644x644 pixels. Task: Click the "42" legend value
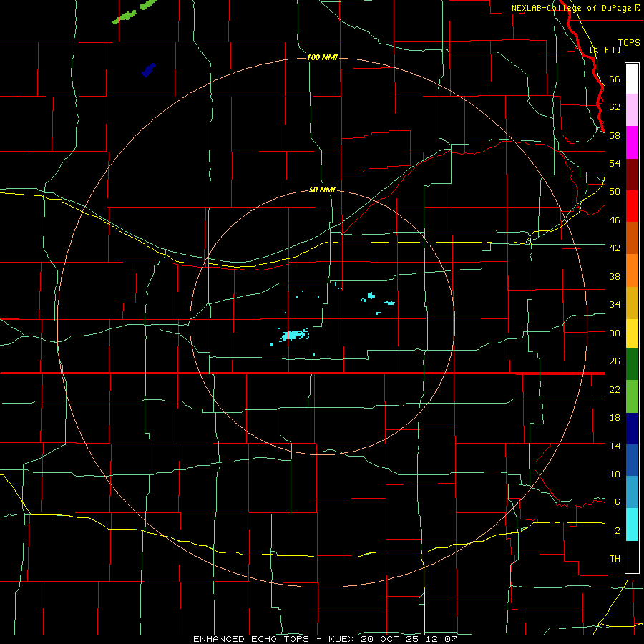point(615,248)
